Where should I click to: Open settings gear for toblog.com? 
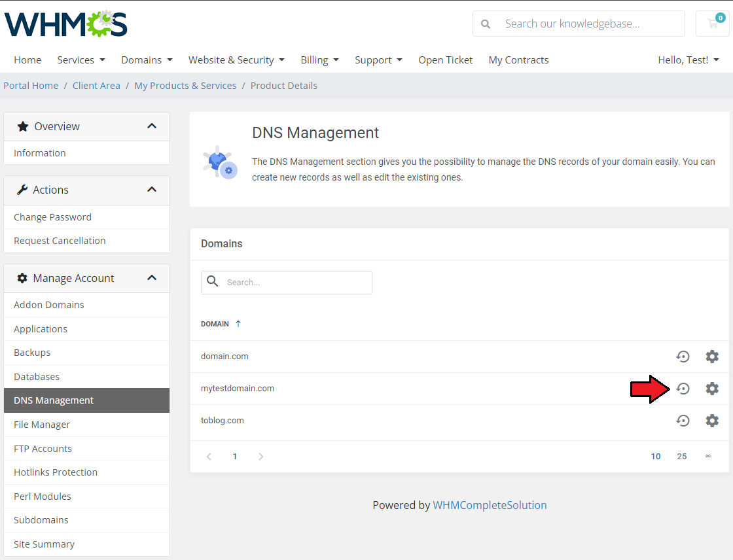click(712, 421)
